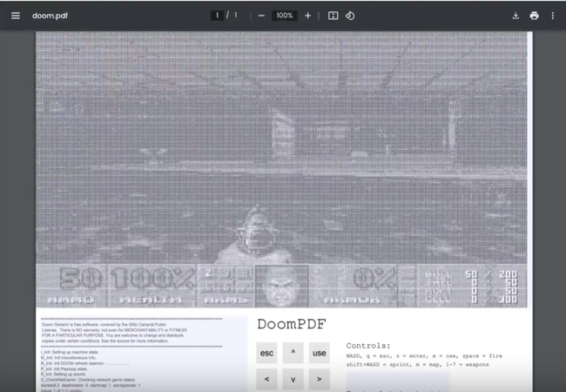This screenshot has width=566, height=392.
Task: Edit the 100% zoom level field
Action: pos(285,15)
